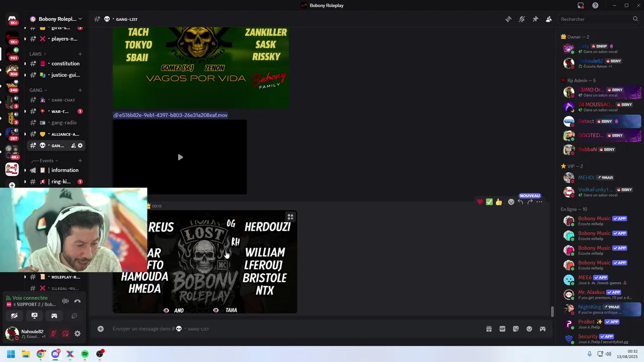
Task: Open more options for hovered message
Action: (x=539, y=202)
